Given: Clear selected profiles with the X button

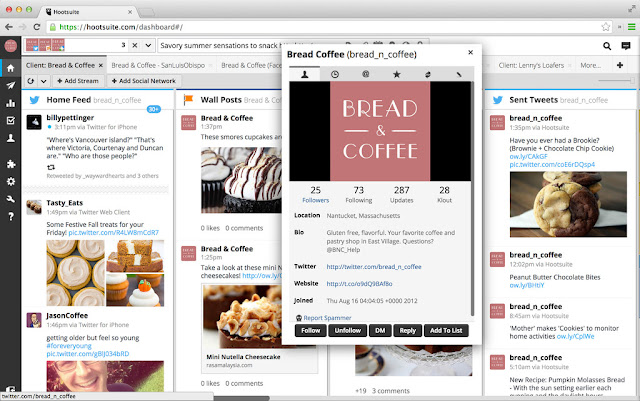Looking at the screenshot, I should pos(135,45).
